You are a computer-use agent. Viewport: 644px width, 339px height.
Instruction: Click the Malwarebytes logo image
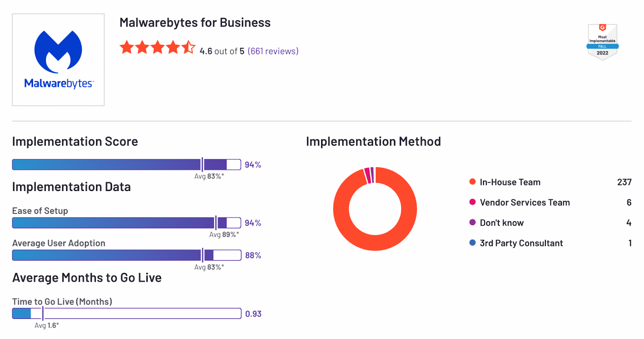click(58, 60)
